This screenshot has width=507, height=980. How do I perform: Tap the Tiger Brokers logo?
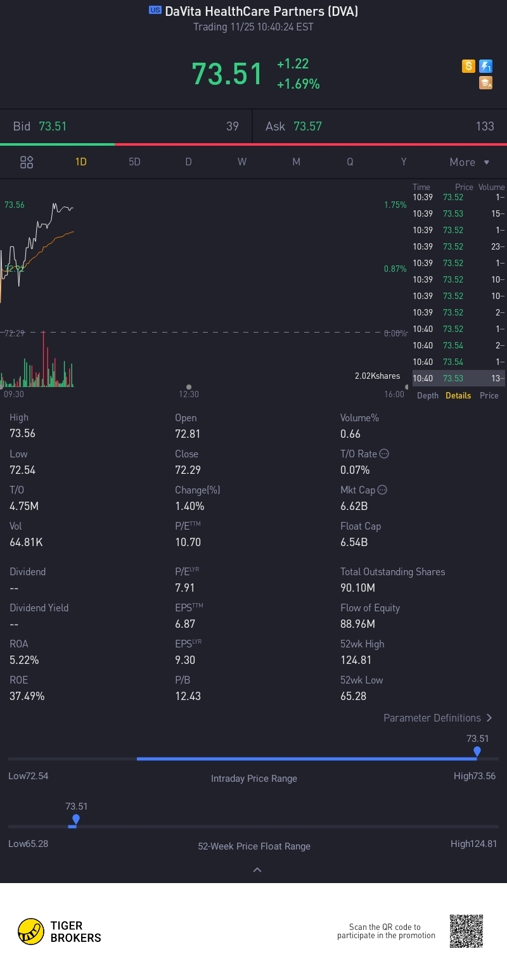(x=59, y=931)
